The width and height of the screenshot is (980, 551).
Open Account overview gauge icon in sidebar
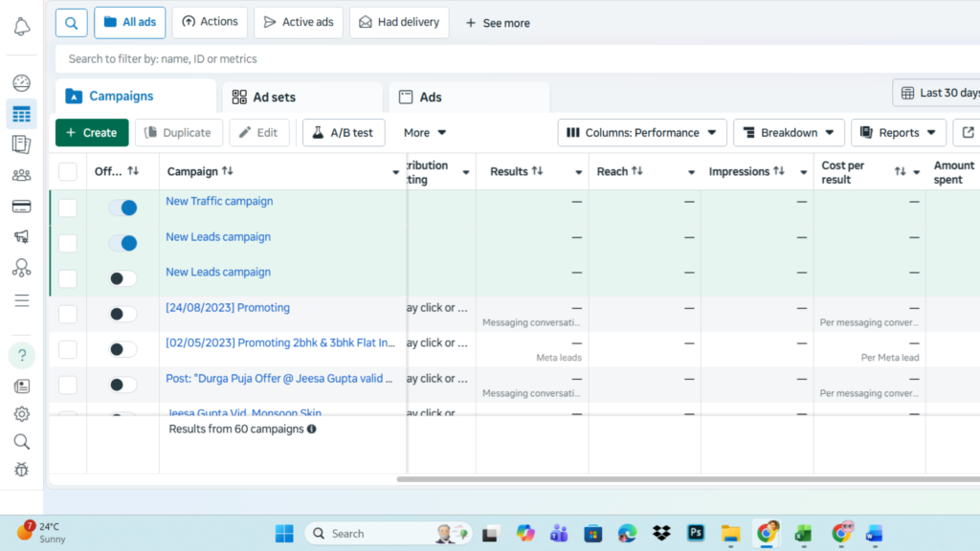pyautogui.click(x=21, y=83)
